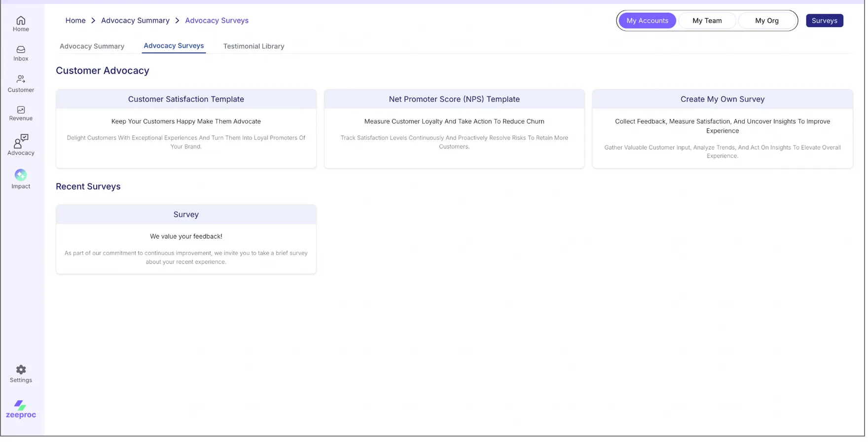Open the Customer sidebar icon
The image size is (868, 442).
(x=21, y=83)
